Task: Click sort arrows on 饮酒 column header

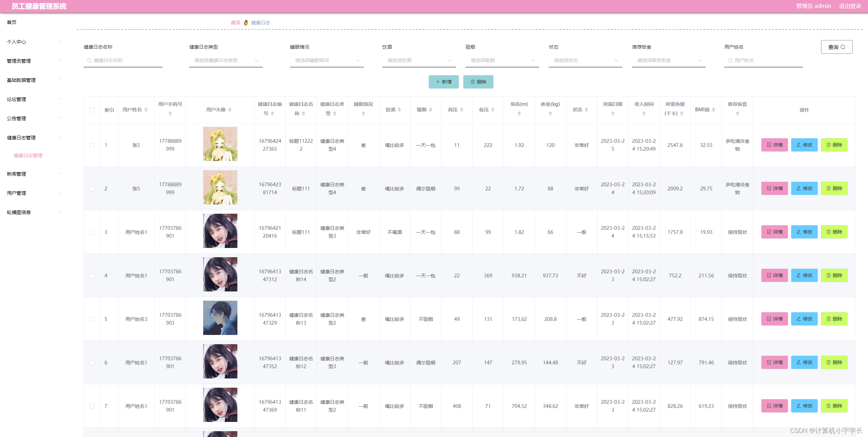Action: [399, 110]
